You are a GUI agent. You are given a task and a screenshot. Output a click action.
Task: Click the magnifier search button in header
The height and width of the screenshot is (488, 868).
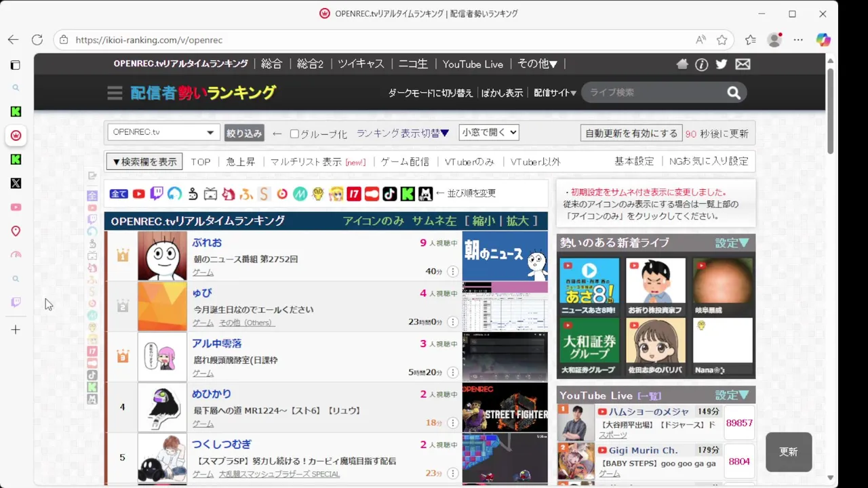pyautogui.click(x=734, y=93)
